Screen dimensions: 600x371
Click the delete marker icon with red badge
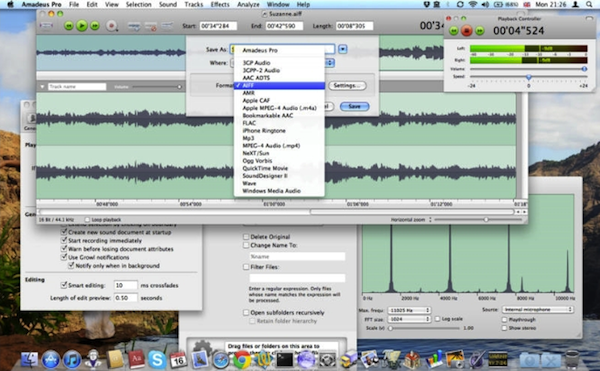151,26
